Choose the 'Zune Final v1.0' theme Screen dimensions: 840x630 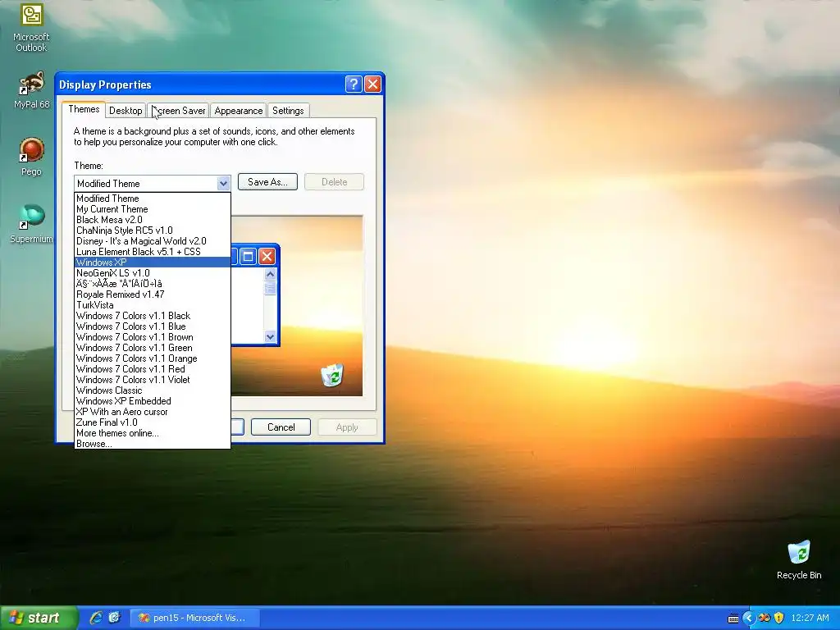[153, 422]
